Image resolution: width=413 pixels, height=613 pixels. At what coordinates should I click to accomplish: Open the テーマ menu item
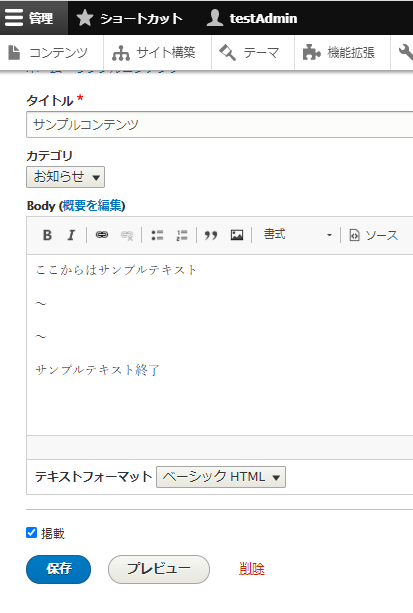coord(250,53)
